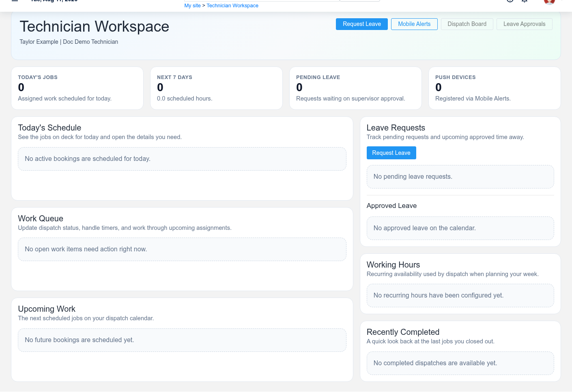This screenshot has width=572, height=392.
Task: Click 'No open work items need action right now.'
Action: [x=86, y=249]
